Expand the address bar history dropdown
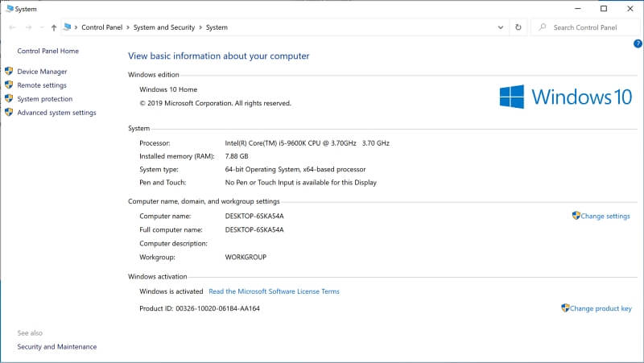This screenshot has height=363, width=644. click(500, 27)
